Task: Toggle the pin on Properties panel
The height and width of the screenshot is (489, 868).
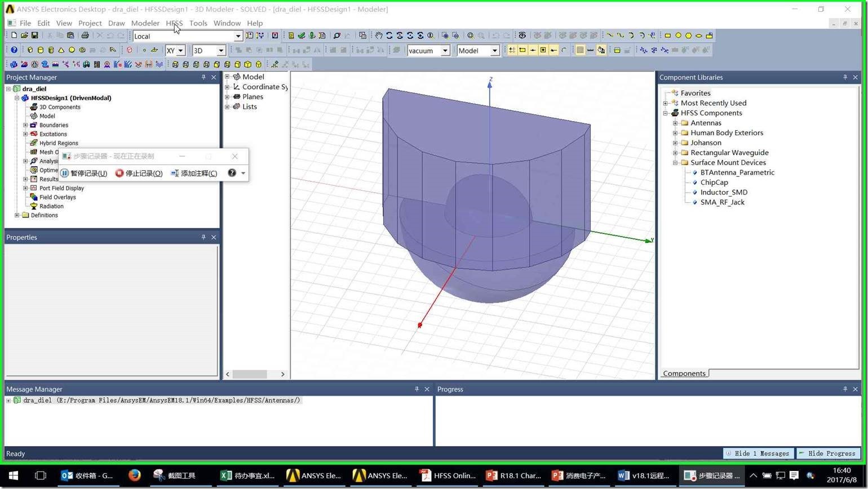Action: pyautogui.click(x=203, y=237)
